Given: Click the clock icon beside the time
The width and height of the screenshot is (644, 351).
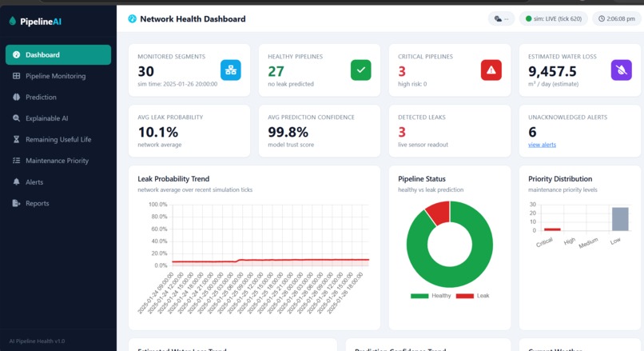Looking at the screenshot, I should [x=602, y=18].
